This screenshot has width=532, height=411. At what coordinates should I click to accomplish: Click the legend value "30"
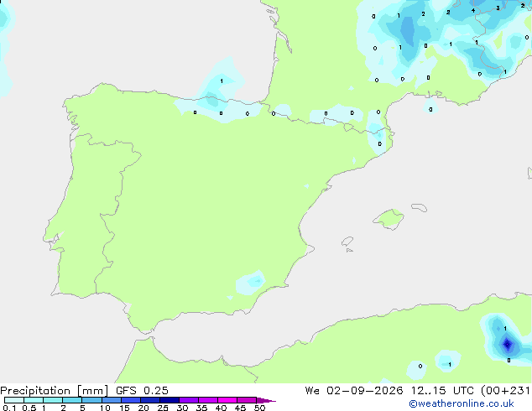(182, 408)
